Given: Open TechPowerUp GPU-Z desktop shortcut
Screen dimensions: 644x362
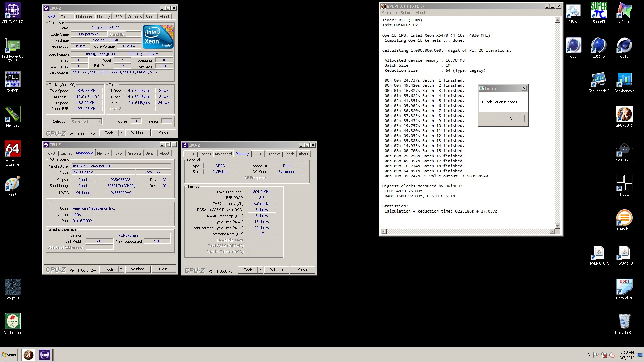Looking at the screenshot, I should tap(12, 50).
